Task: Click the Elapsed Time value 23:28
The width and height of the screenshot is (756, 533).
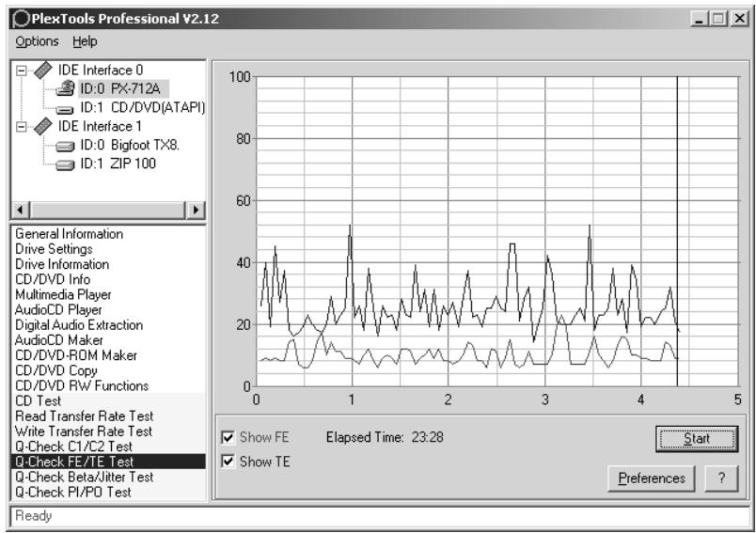Action: (x=427, y=437)
